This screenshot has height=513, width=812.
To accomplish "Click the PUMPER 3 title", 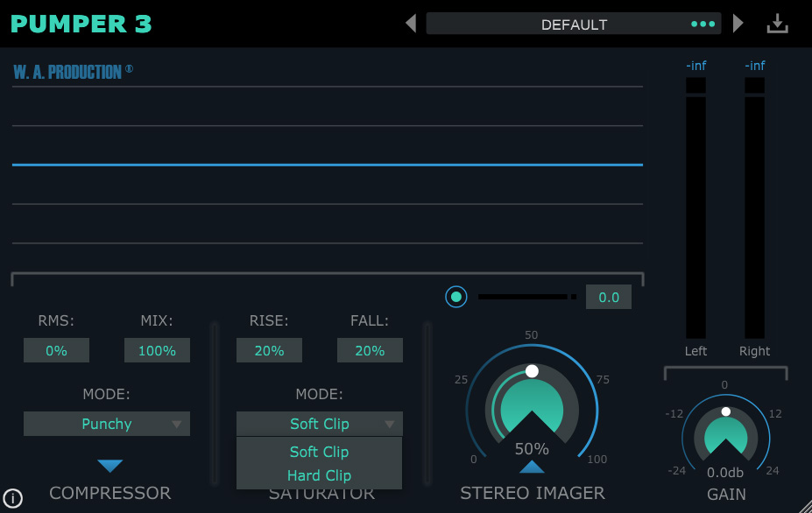I will 81,24.
